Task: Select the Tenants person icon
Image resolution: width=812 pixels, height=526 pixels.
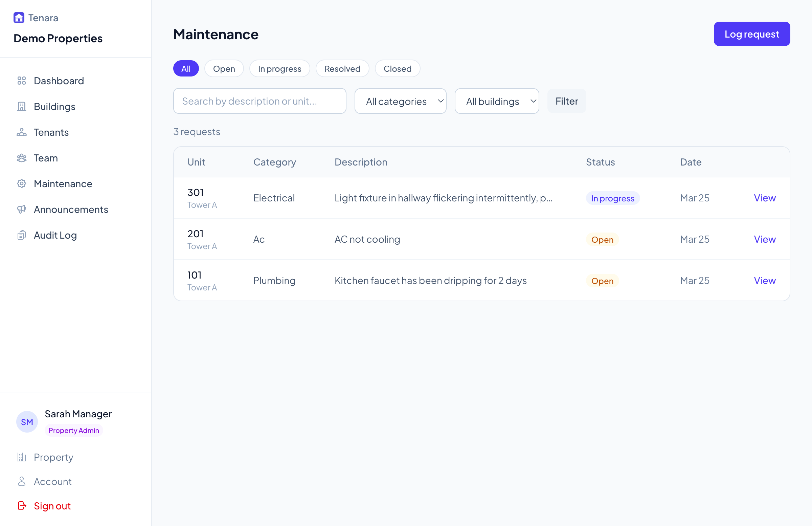Action: click(22, 132)
